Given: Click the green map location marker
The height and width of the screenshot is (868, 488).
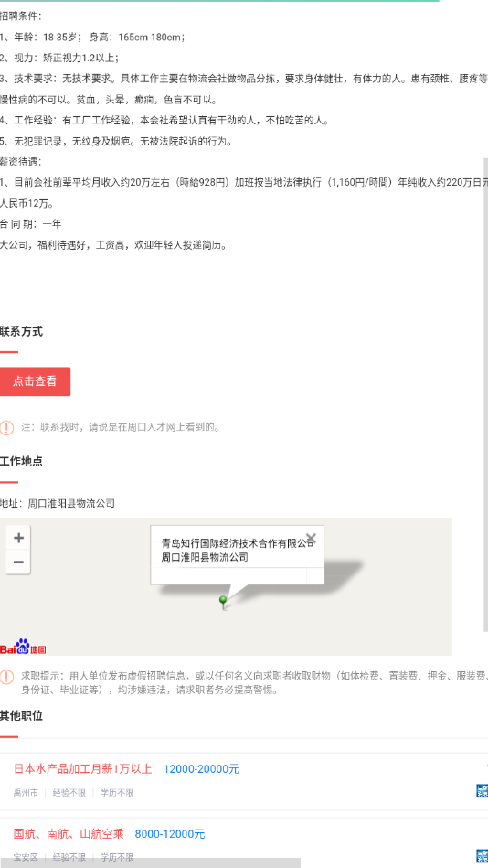Looking at the screenshot, I should (223, 602).
